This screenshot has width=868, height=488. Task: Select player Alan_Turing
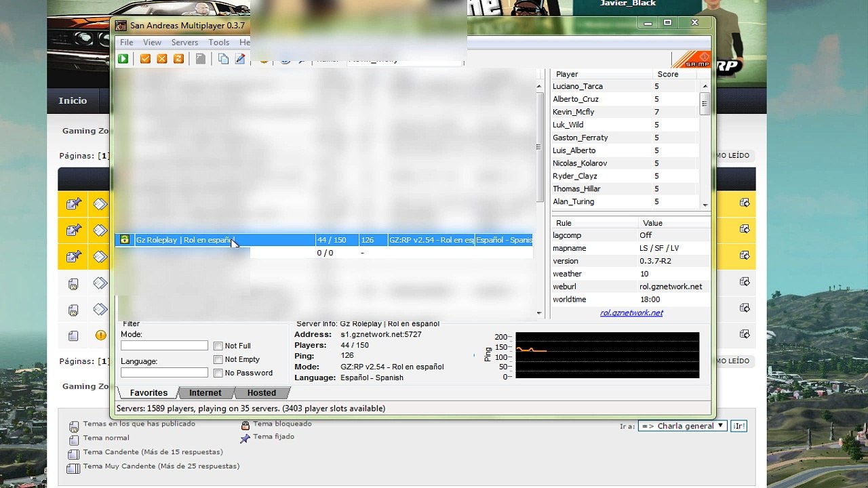[625, 203]
